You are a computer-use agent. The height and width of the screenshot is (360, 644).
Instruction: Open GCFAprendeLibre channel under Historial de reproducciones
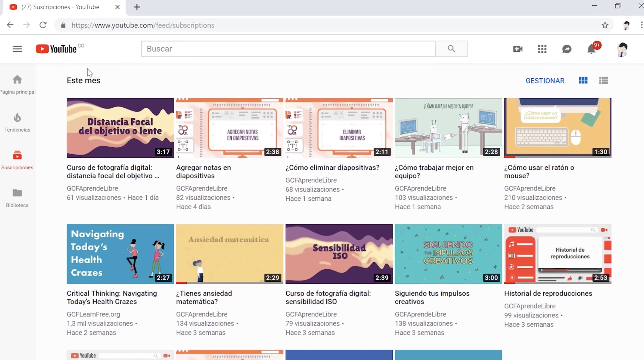tap(530, 306)
